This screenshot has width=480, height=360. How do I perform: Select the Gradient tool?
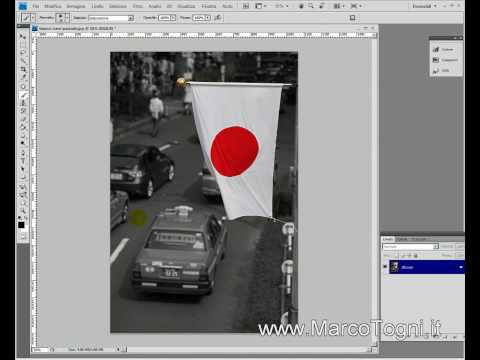pyautogui.click(x=23, y=127)
